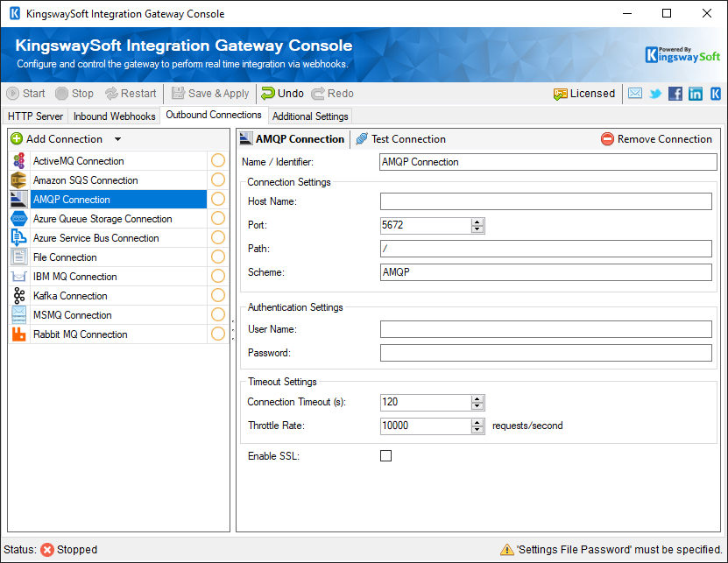
Task: Click the splitter handle between panels
Action: click(x=233, y=329)
